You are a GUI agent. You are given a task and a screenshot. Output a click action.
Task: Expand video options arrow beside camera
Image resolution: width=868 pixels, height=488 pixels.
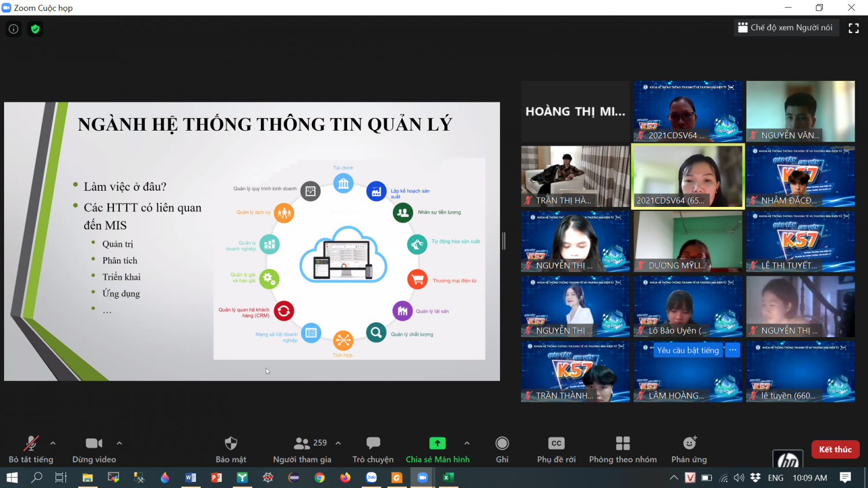[x=119, y=443]
